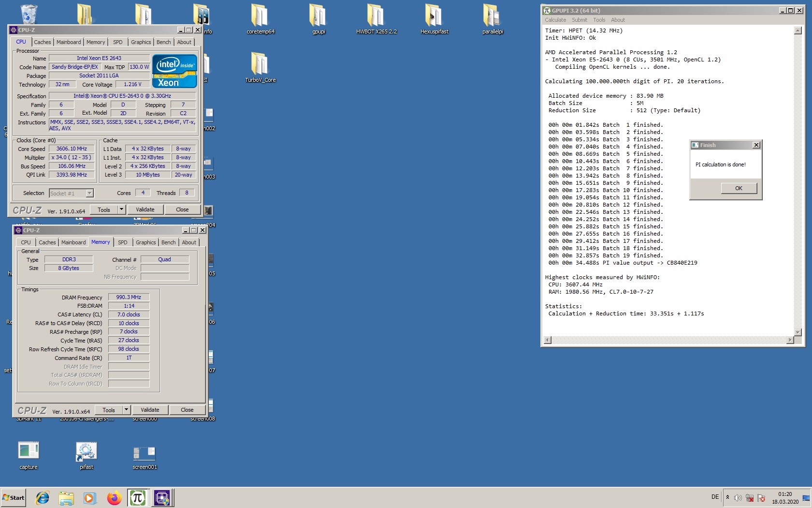Viewport: 812px width, 508px height.
Task: Switch to Caches tab in upper CPU-Z
Action: (x=42, y=42)
